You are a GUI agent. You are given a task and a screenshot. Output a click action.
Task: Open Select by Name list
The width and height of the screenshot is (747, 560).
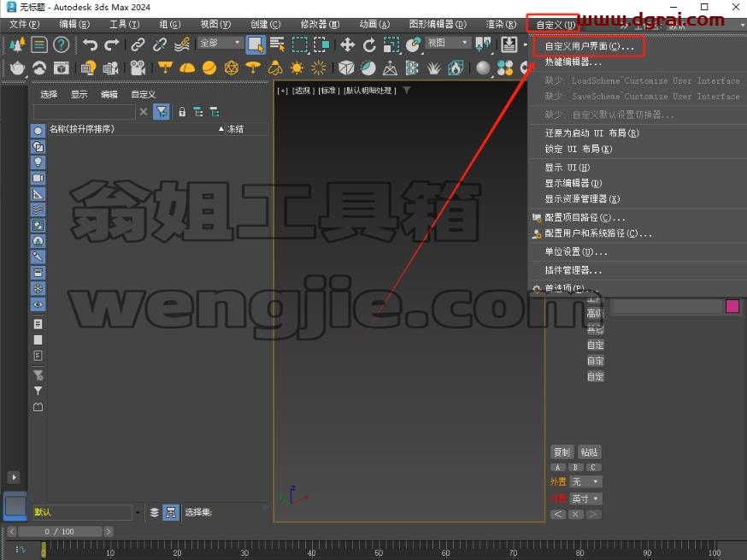(x=277, y=44)
